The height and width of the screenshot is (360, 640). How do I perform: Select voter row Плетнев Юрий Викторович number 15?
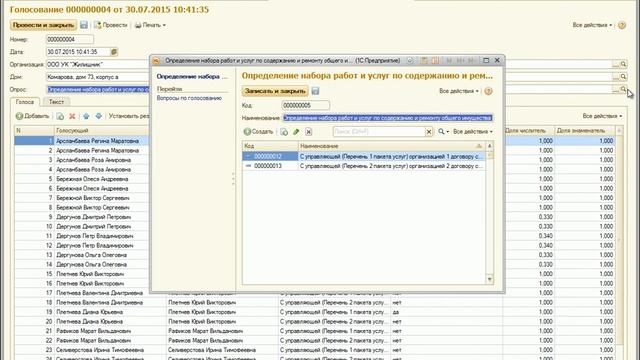click(x=82, y=274)
